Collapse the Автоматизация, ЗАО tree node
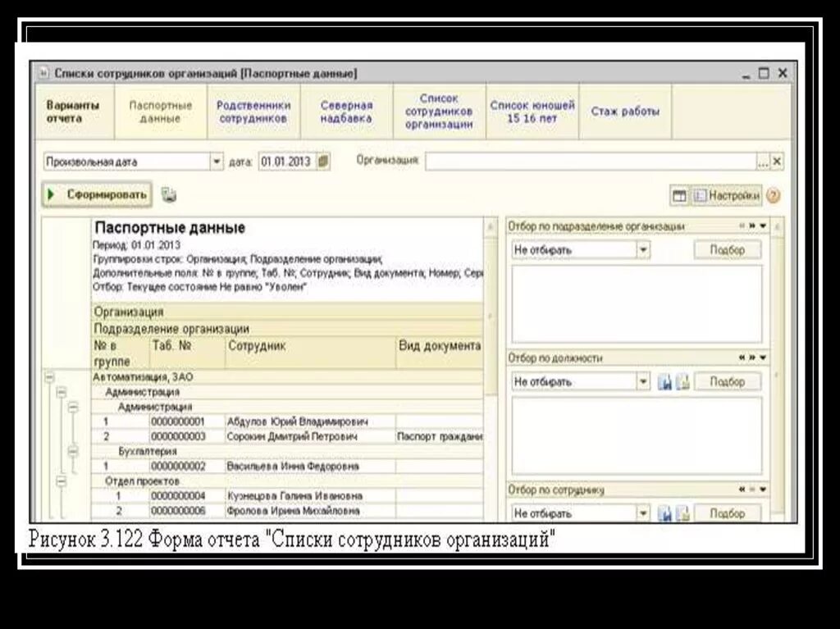Image resolution: width=840 pixels, height=629 pixels. (49, 377)
